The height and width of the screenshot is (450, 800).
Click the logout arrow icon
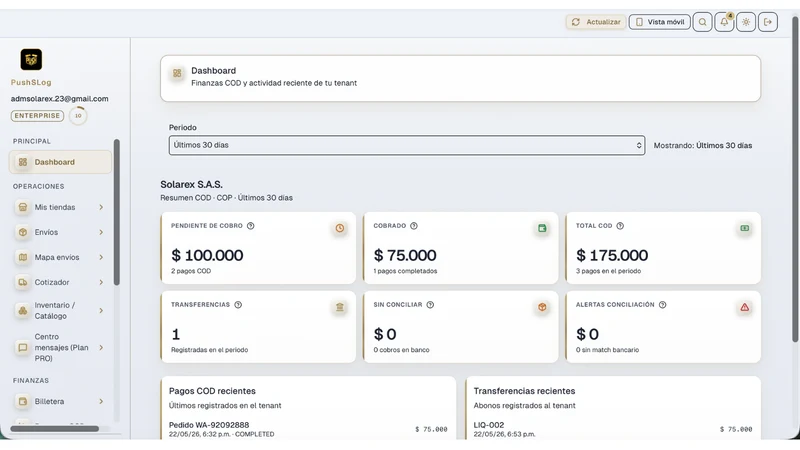768,22
